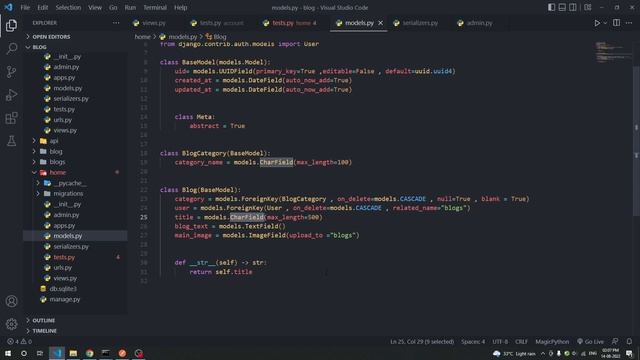640x360 pixels.
Task: Show errors and warnings in status bar
Action: point(19,342)
